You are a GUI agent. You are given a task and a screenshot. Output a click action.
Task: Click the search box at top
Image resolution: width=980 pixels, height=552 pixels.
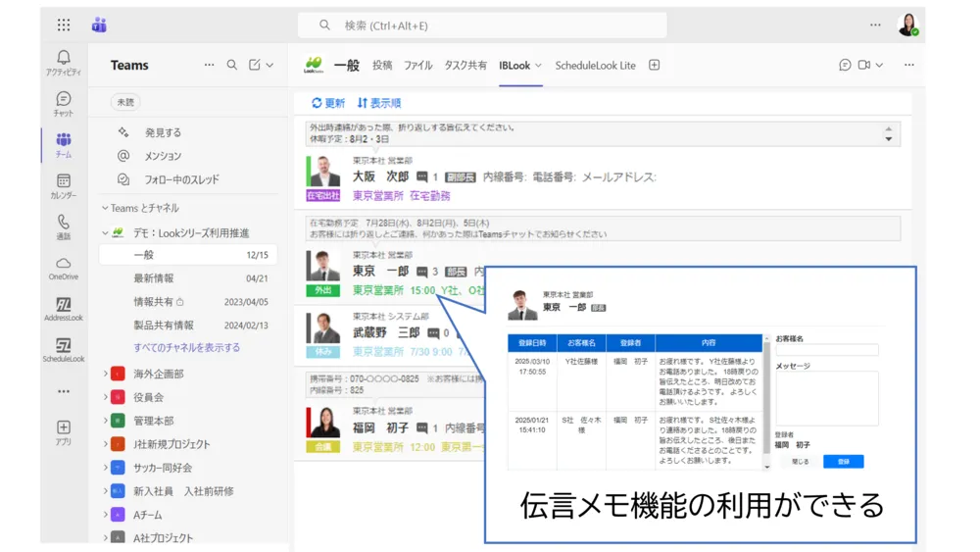point(482,25)
